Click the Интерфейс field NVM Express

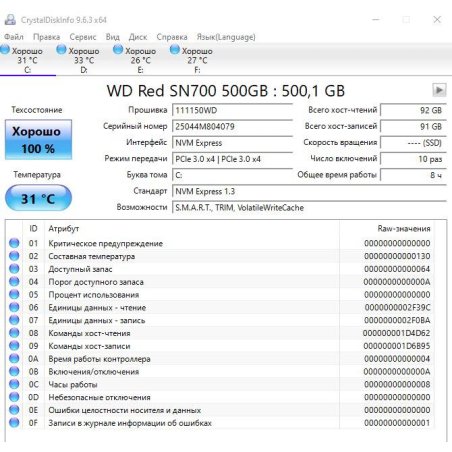[x=232, y=143]
